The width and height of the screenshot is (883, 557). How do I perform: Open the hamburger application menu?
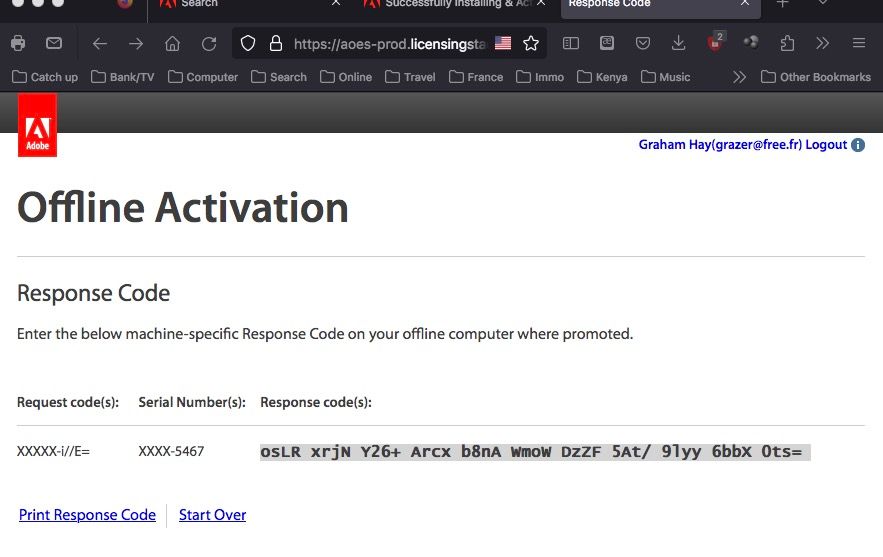[859, 43]
